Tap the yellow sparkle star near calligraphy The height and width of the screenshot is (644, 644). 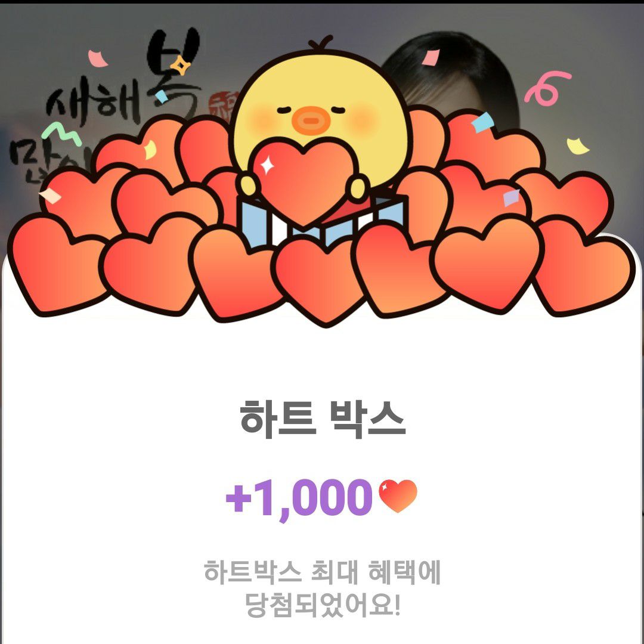coord(180,66)
